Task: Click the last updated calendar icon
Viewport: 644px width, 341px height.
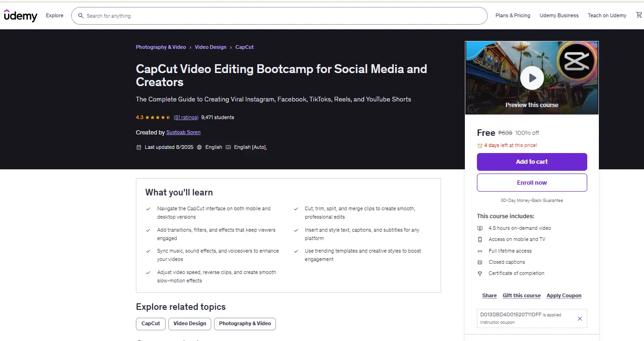Action: click(x=139, y=147)
